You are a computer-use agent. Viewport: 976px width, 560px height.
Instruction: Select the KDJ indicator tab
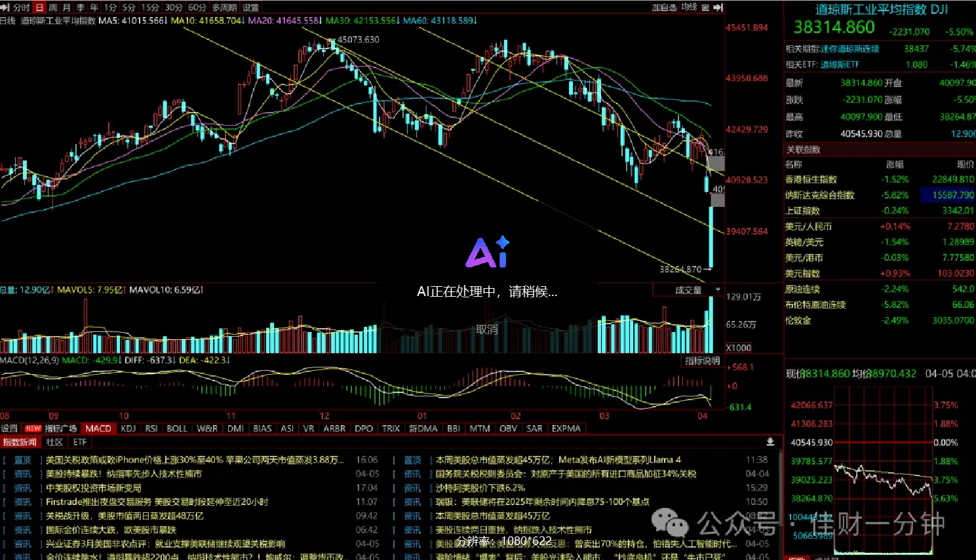coord(128,428)
